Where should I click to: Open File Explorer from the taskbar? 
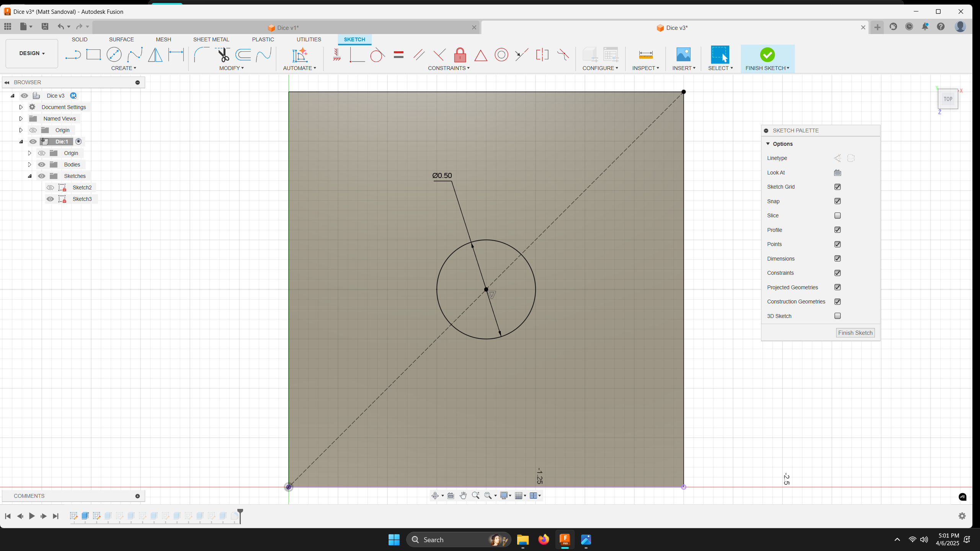coord(523,540)
